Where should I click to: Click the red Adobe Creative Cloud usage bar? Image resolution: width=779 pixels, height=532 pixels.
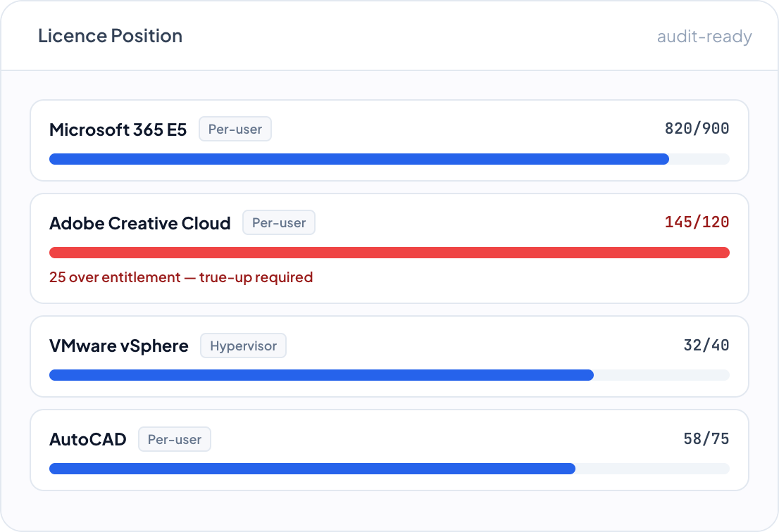pyautogui.click(x=389, y=253)
